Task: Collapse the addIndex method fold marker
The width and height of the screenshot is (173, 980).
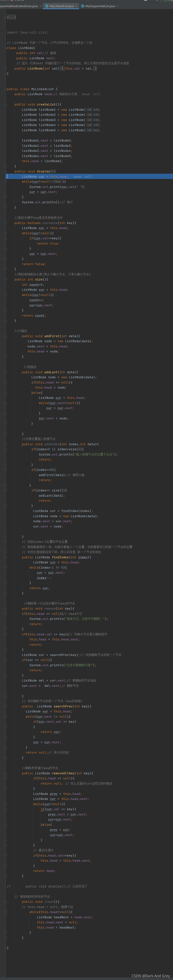Action: click(x=6, y=444)
